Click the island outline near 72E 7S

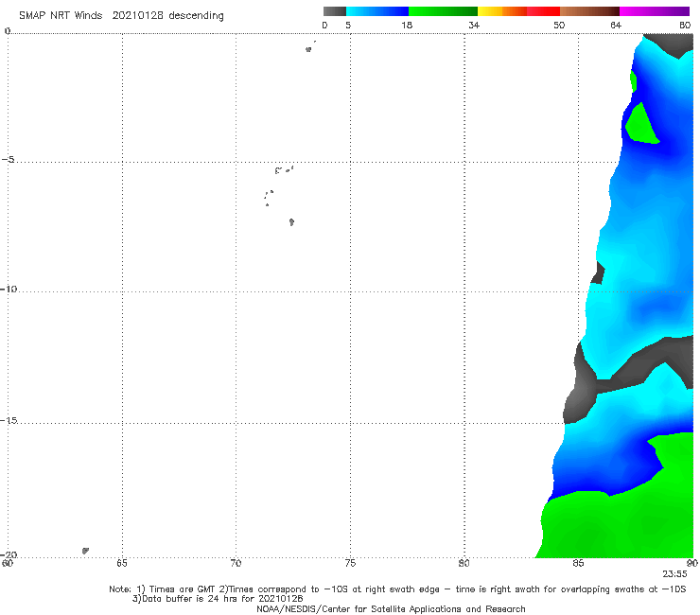[291, 222]
